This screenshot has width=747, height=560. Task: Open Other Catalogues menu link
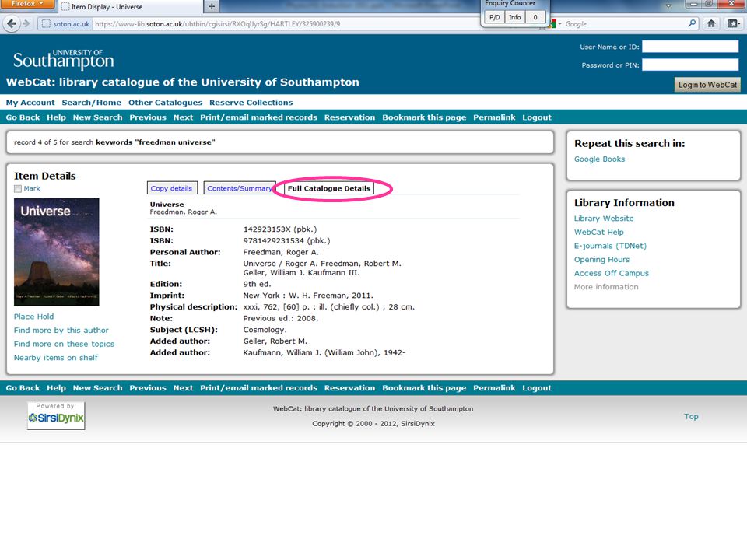[165, 103]
